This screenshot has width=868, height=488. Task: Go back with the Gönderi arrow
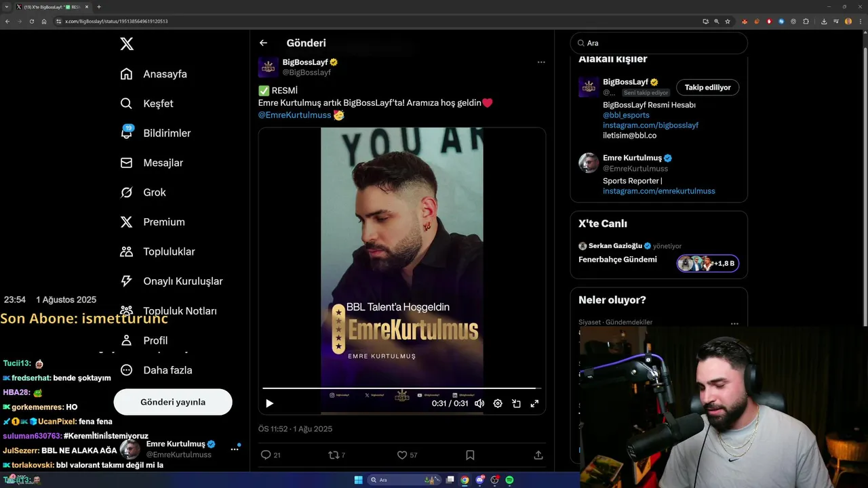point(263,43)
